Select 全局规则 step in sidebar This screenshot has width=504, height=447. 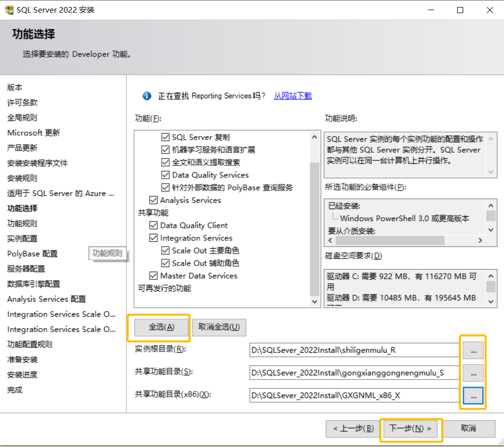[22, 118]
